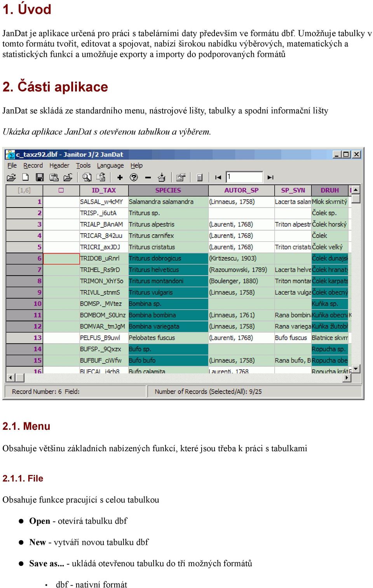Click the circled question mark icon
The image size is (373, 588).
134,178
